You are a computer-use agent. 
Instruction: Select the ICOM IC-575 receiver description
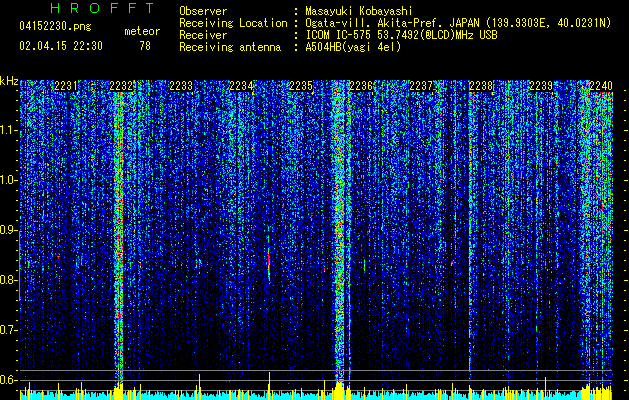point(402,35)
